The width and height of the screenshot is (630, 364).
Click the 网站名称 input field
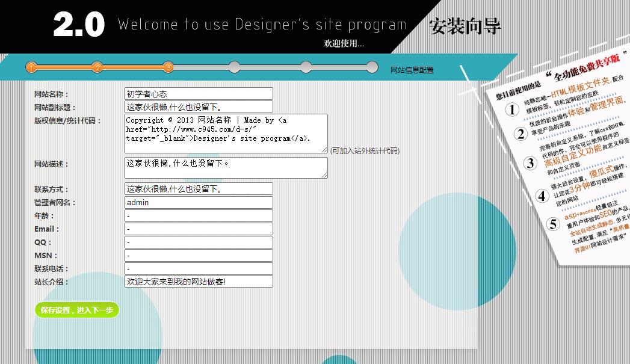pyautogui.click(x=199, y=94)
